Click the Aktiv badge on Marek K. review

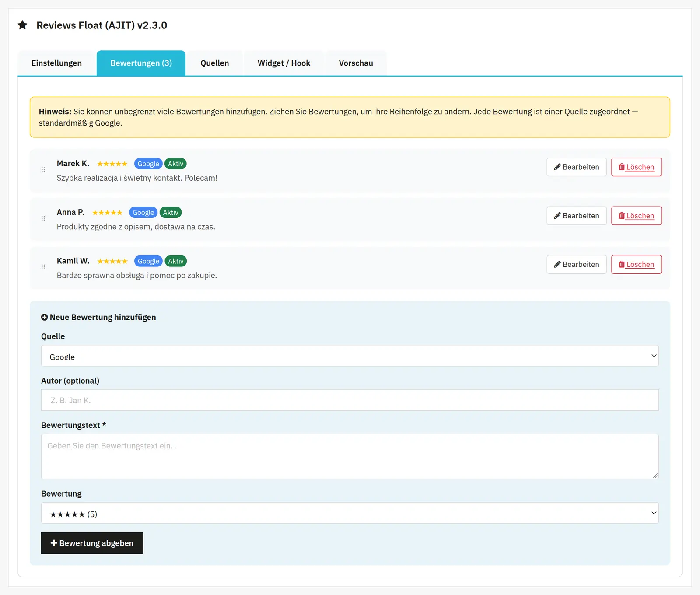(x=175, y=164)
